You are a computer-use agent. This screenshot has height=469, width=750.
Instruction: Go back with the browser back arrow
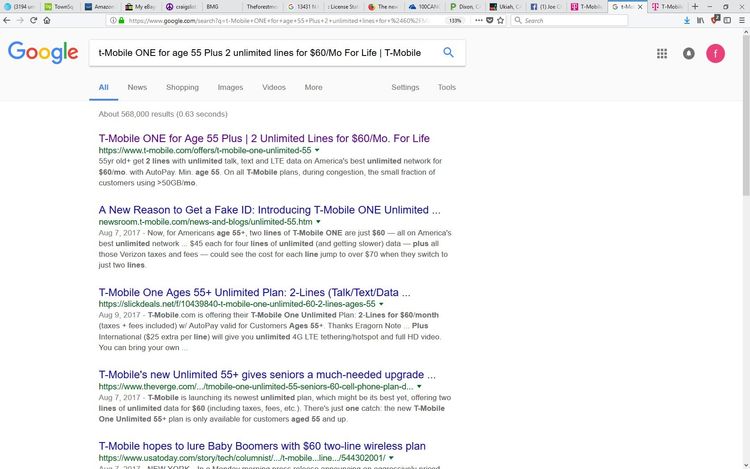tap(7, 21)
